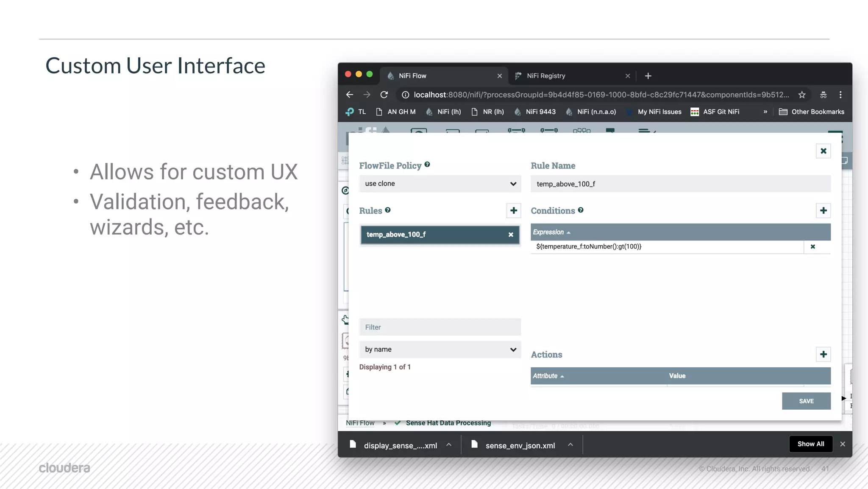Dismiss the downloads bar
This screenshot has width=868, height=489.
843,444
